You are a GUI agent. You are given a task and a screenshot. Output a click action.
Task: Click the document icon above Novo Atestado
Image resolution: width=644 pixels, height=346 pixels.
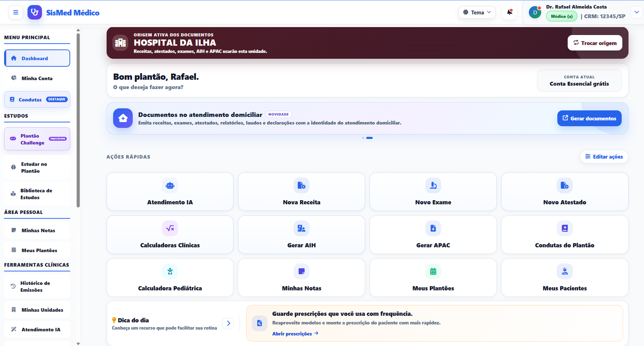coord(565,185)
